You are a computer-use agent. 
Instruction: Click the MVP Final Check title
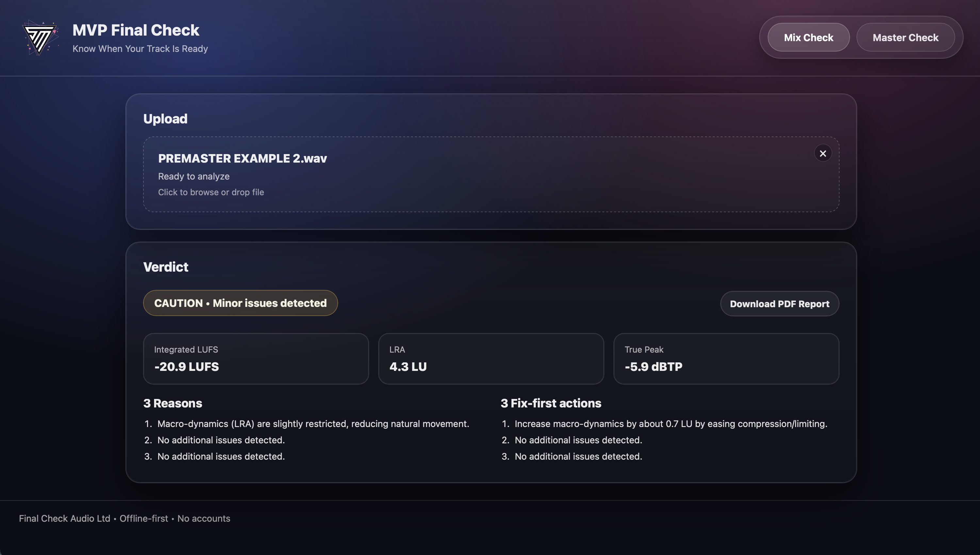coord(136,30)
